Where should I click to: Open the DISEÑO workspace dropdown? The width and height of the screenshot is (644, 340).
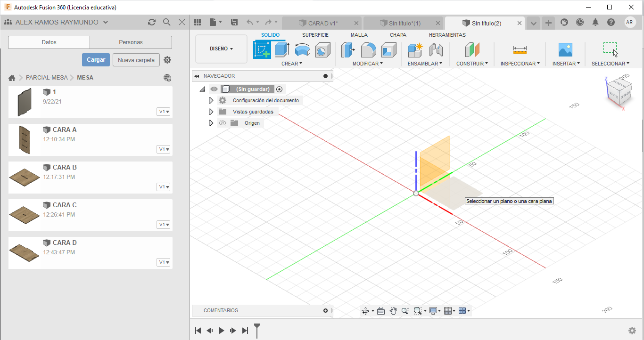coord(221,49)
